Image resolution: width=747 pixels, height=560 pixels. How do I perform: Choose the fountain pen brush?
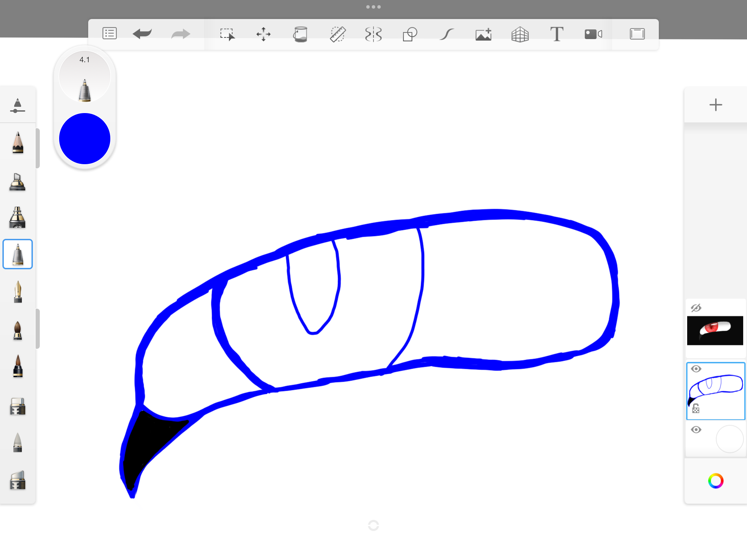pyautogui.click(x=17, y=292)
